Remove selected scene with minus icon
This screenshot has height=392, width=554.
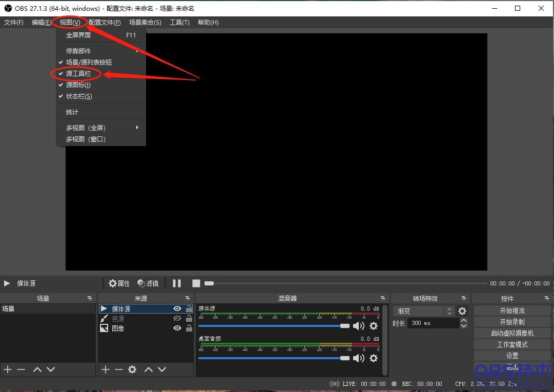tap(21, 369)
